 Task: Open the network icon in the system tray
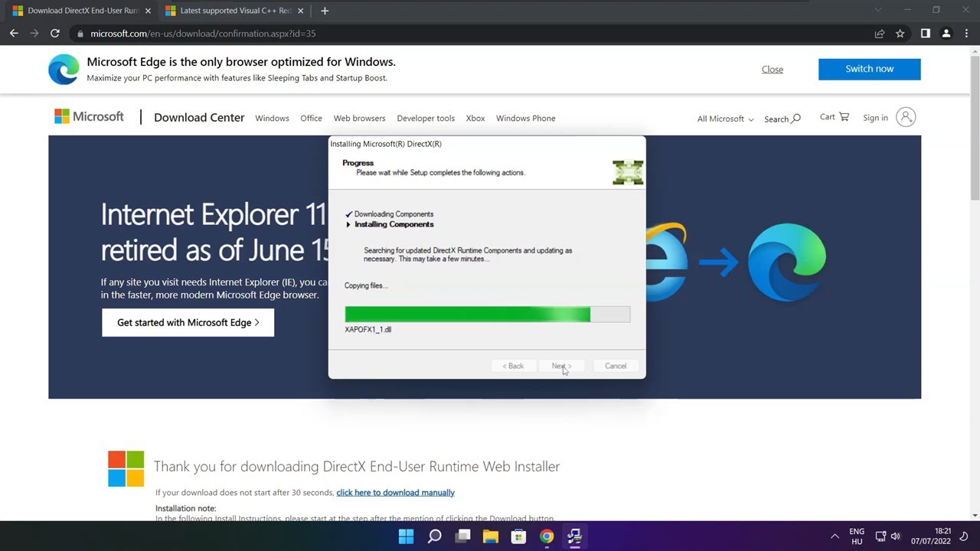click(x=880, y=536)
